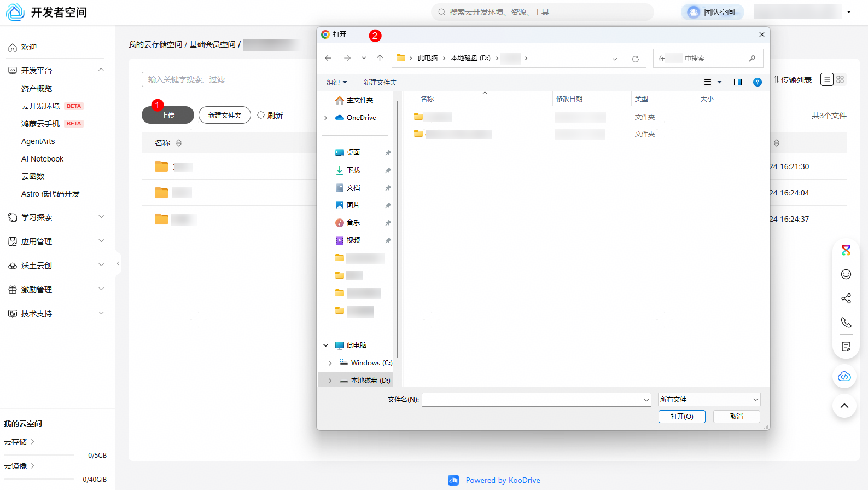
Task: Open Astro 低代码开发 in the sidebar
Action: click(50, 194)
